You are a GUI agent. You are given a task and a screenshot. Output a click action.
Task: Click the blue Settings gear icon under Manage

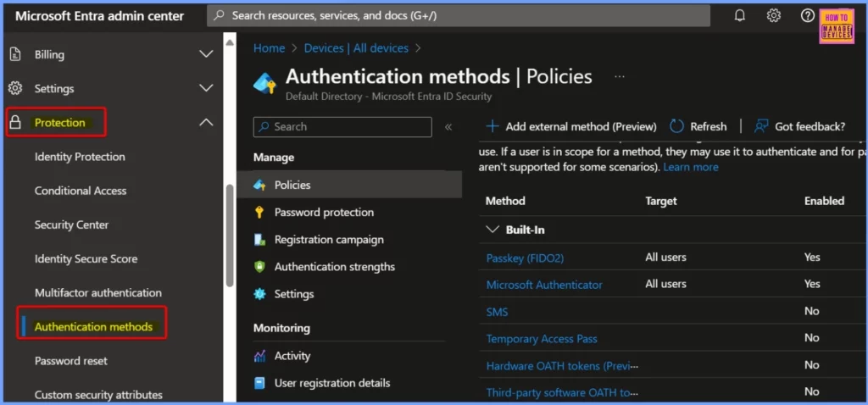point(259,294)
